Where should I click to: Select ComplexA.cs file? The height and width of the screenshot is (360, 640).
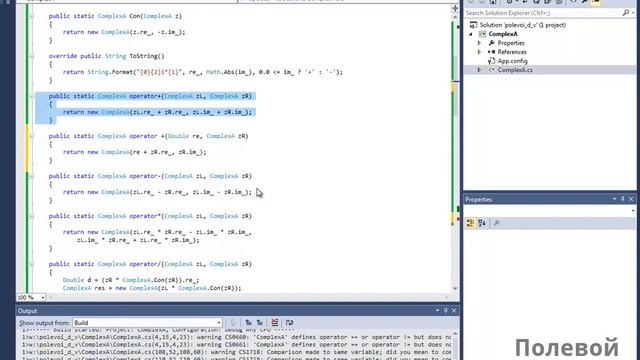click(x=515, y=70)
